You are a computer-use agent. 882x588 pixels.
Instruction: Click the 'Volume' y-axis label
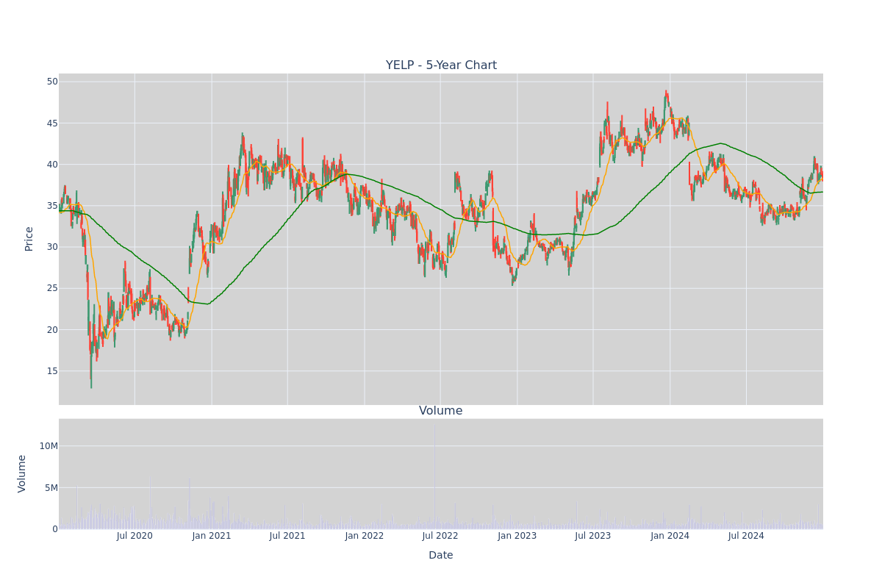[x=22, y=473]
